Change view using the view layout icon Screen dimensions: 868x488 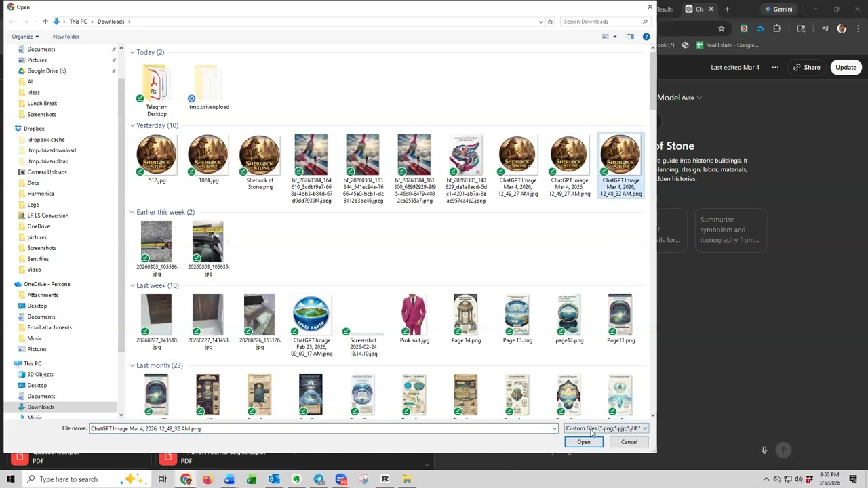(x=606, y=37)
